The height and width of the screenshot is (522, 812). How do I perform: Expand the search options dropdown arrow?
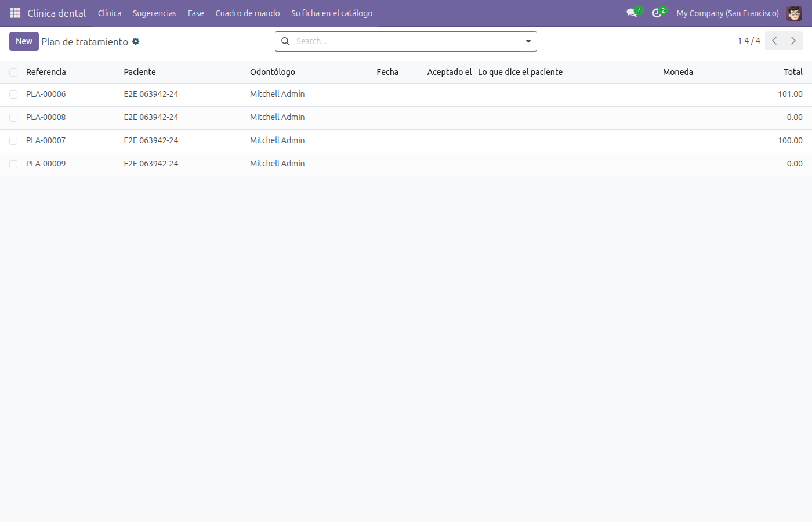point(528,41)
